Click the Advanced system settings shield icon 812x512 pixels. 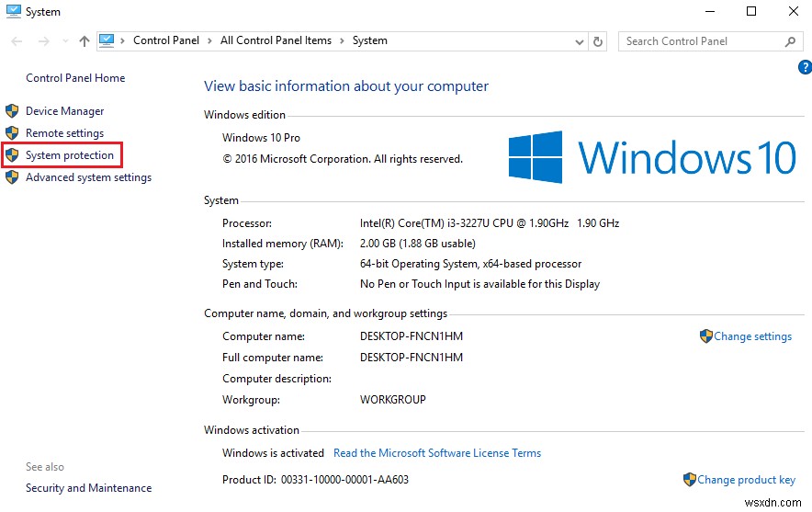12,177
